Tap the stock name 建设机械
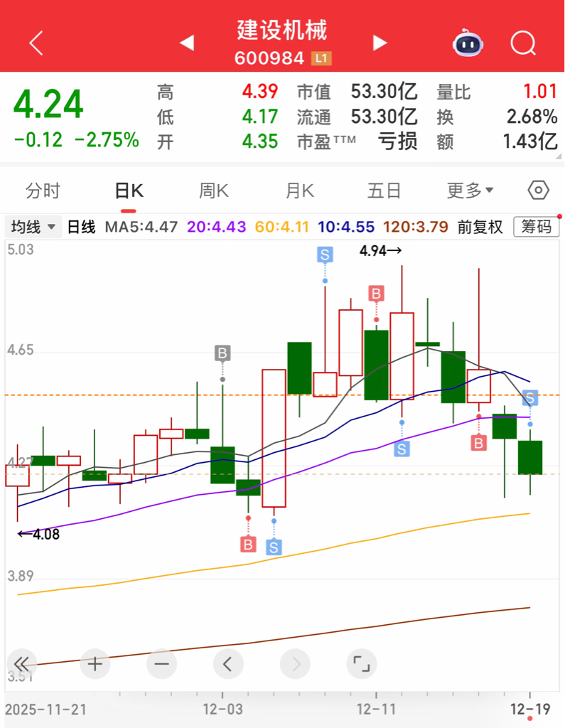The height and width of the screenshot is (728, 565). point(282,31)
